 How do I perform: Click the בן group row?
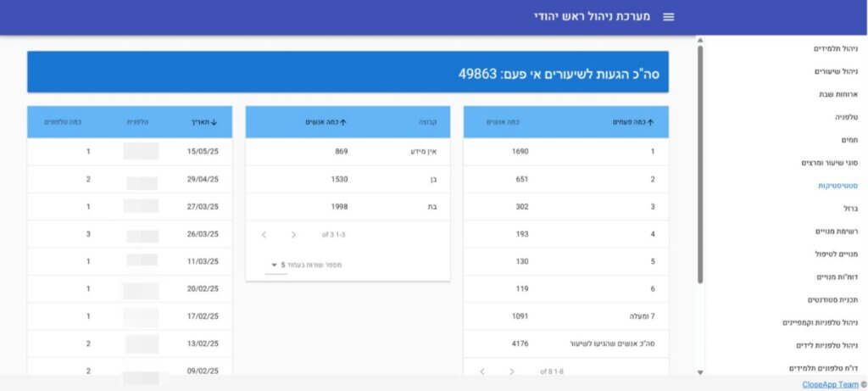pyautogui.click(x=348, y=179)
